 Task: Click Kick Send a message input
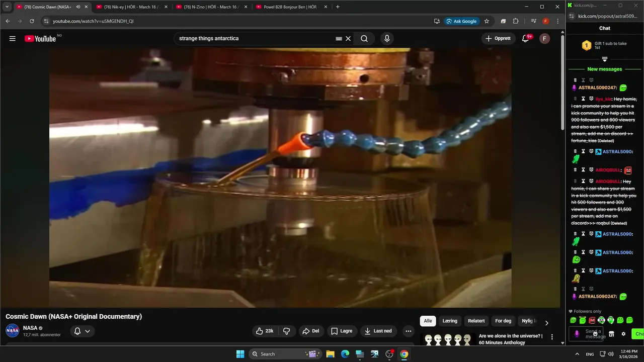pos(586,334)
